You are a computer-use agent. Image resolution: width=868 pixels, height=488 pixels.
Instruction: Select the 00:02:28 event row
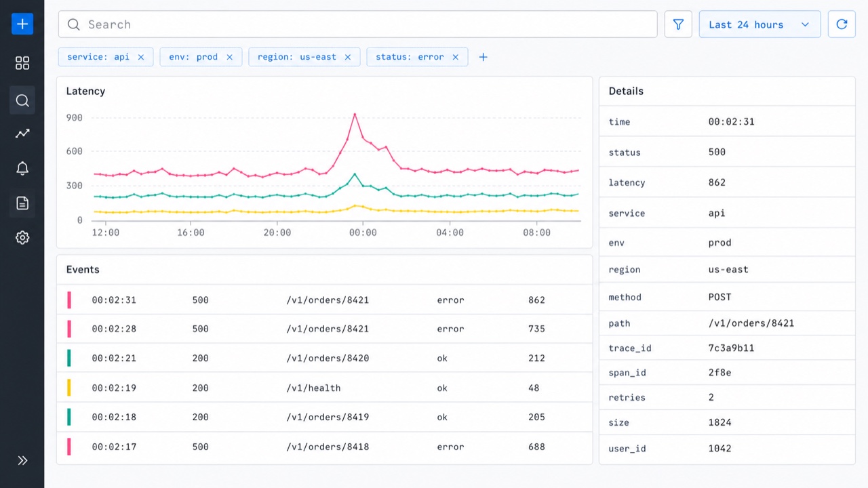coord(324,329)
